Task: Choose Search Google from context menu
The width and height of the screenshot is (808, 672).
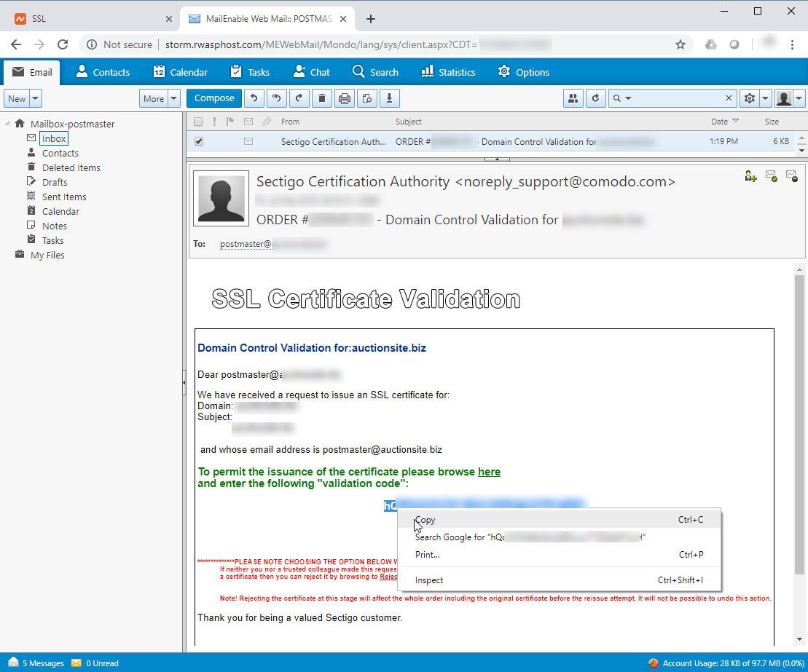Action: pos(559,537)
